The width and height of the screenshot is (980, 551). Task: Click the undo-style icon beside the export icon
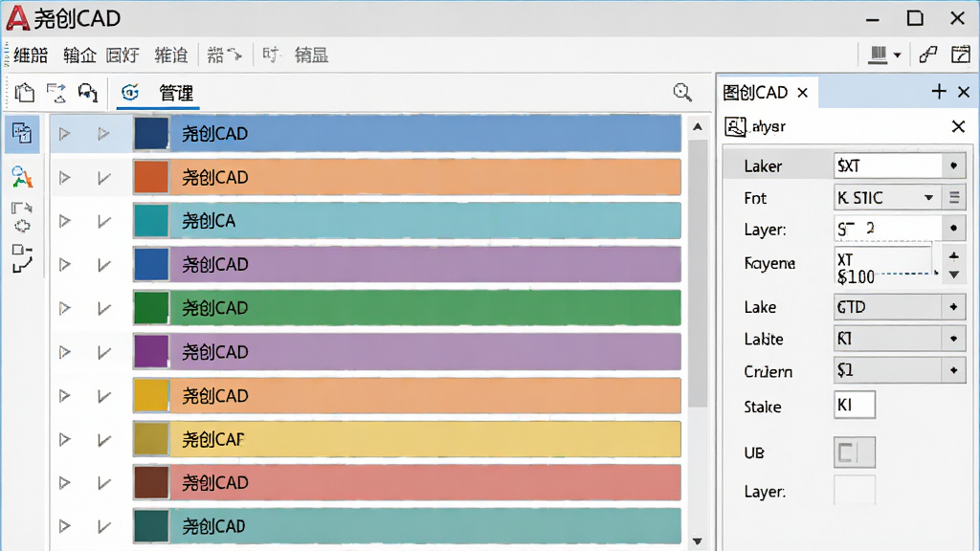point(87,93)
